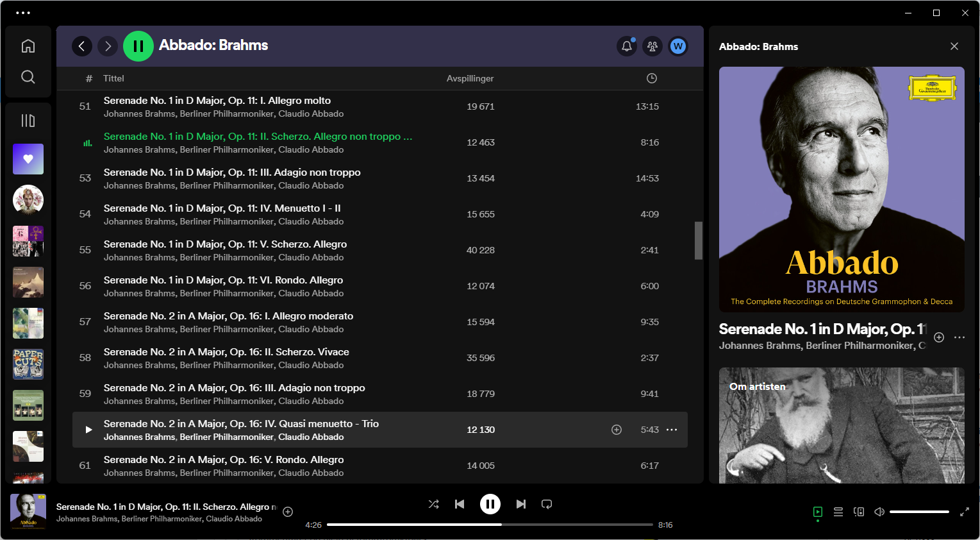Enter full screen player
This screenshot has height=540, width=980.
965,512
